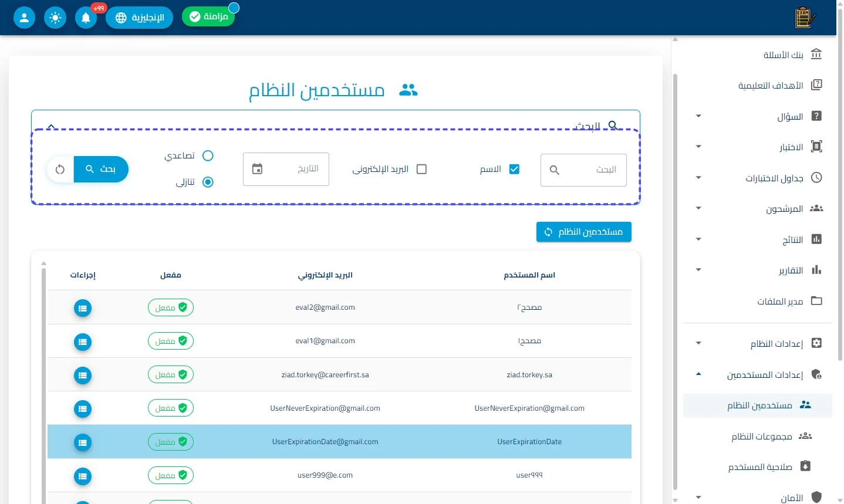Screen dimensions: 844x504
Task: Open the notifications bell
Action: point(86,18)
